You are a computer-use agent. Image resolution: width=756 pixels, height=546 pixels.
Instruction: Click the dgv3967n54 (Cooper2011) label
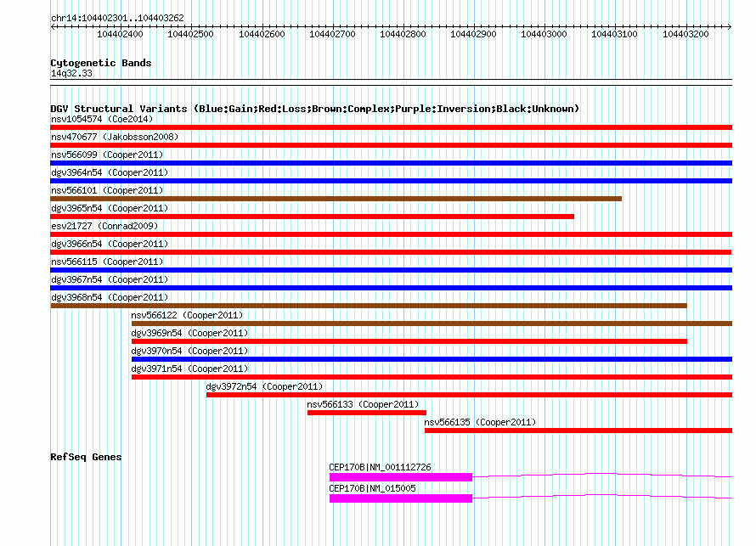pos(110,279)
